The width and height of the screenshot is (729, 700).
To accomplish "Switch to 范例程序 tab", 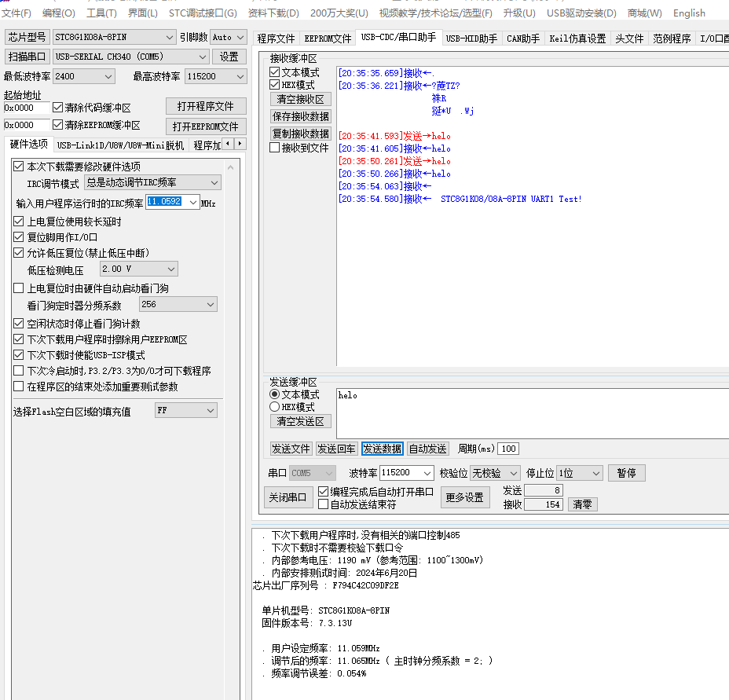I will point(672,38).
